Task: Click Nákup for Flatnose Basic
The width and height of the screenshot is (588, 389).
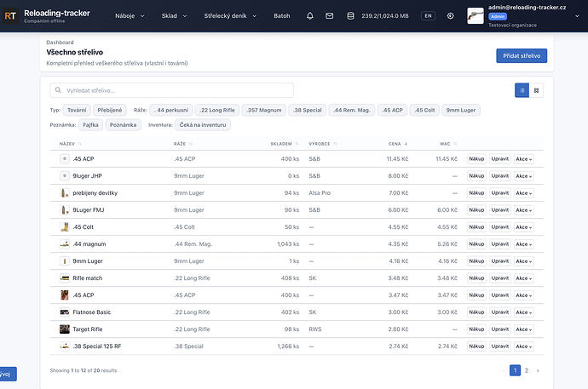Action: click(x=476, y=312)
